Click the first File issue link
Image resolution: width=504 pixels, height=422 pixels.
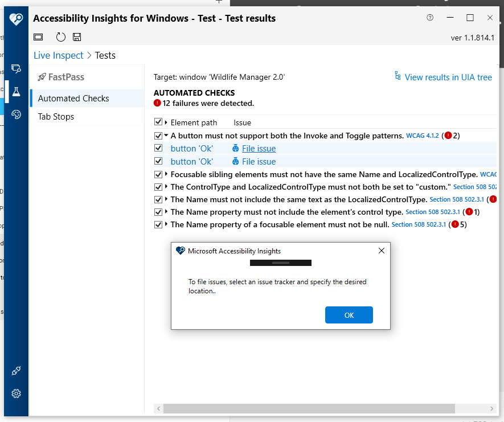click(259, 149)
